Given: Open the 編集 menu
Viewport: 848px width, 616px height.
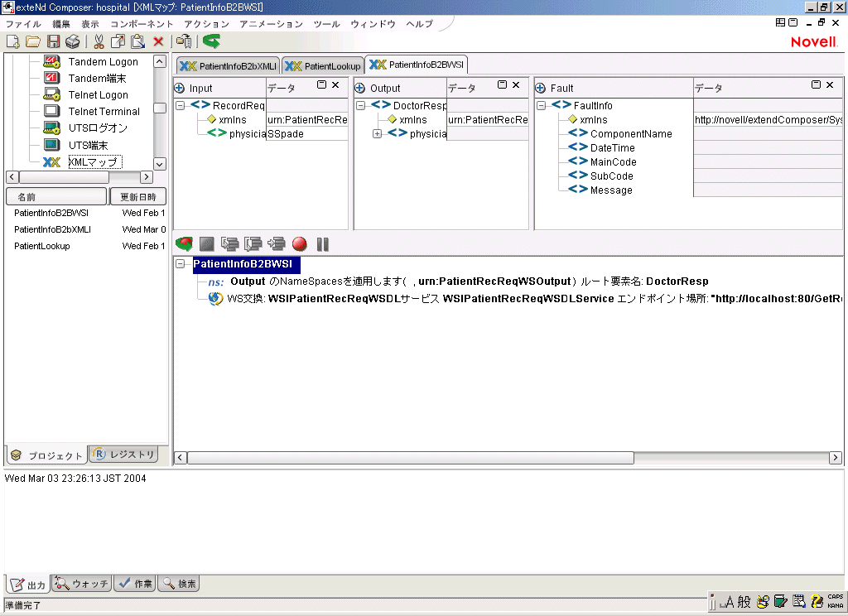Looking at the screenshot, I should (x=61, y=24).
